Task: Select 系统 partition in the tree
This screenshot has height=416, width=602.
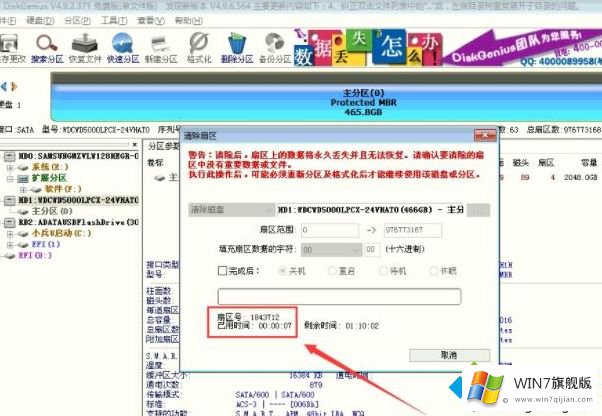Action: 50,167
